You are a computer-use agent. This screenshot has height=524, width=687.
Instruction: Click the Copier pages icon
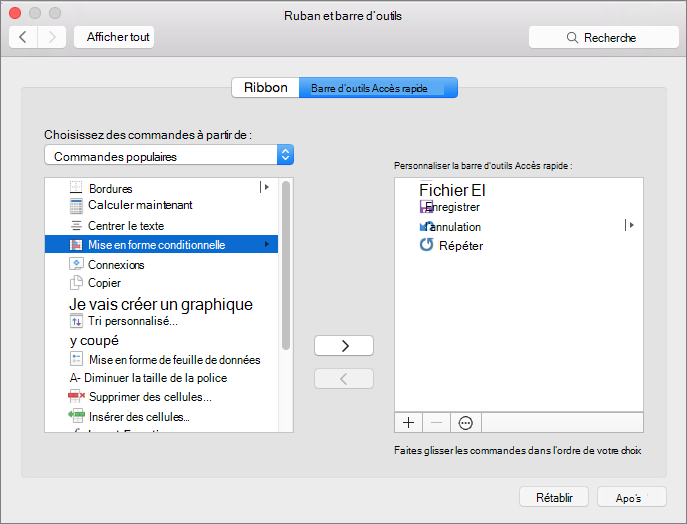pos(76,283)
